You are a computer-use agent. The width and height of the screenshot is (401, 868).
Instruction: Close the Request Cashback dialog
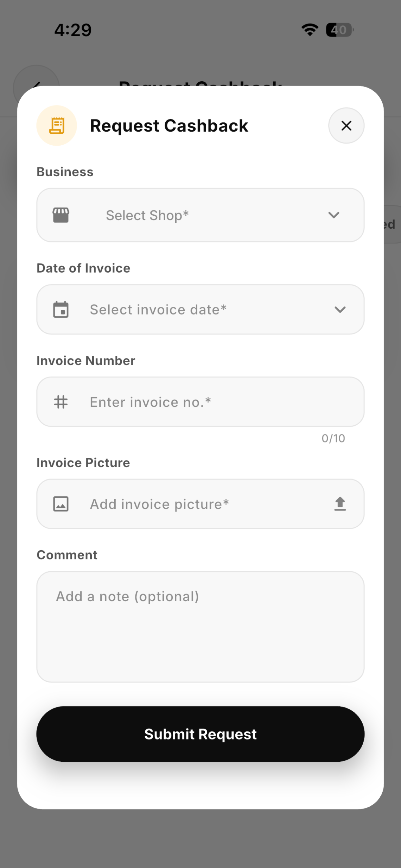point(346,126)
